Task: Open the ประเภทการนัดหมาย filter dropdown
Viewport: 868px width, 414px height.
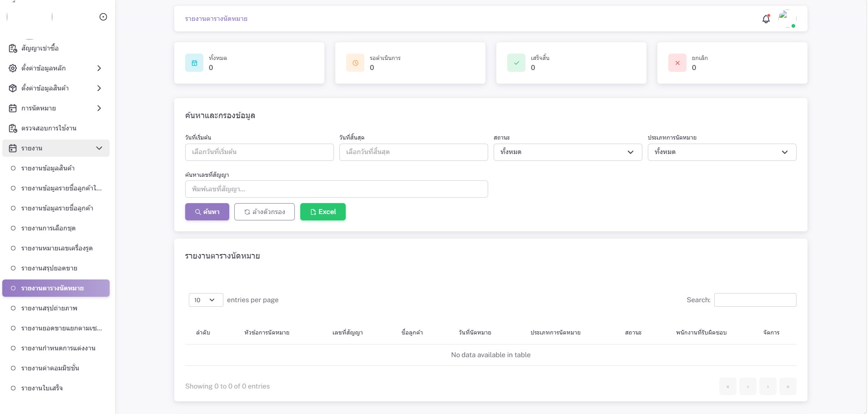Action: [x=722, y=152]
